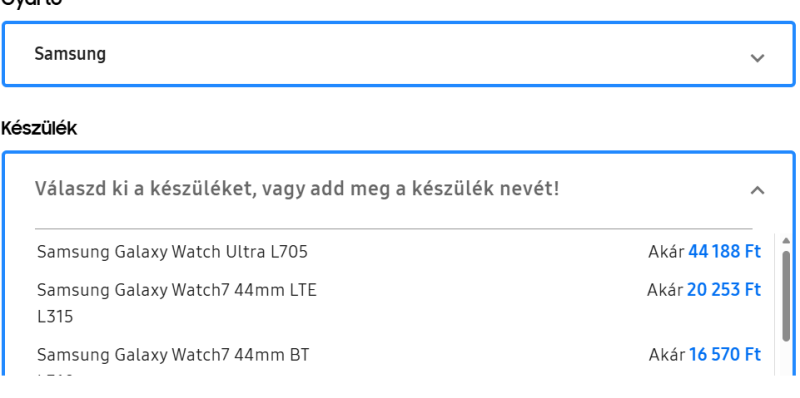800x398 pixels.
Task: Click the 44 188 Ft price
Action: [724, 252]
